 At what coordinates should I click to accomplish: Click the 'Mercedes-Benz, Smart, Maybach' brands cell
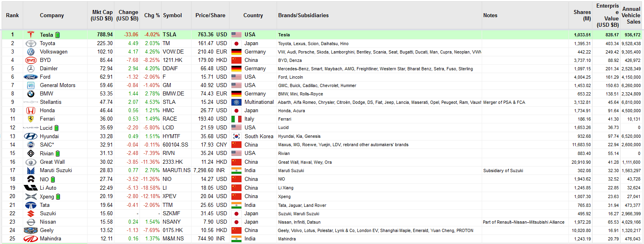click(x=375, y=69)
